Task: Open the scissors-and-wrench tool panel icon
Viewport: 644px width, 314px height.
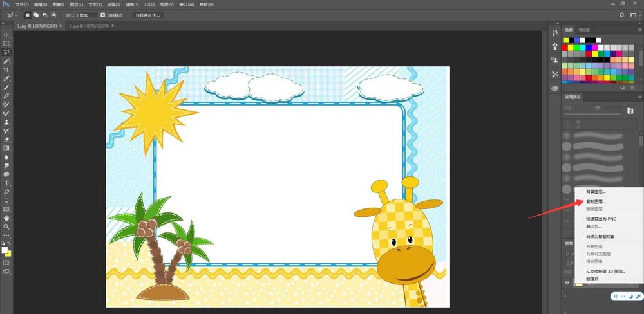Action: (555, 74)
